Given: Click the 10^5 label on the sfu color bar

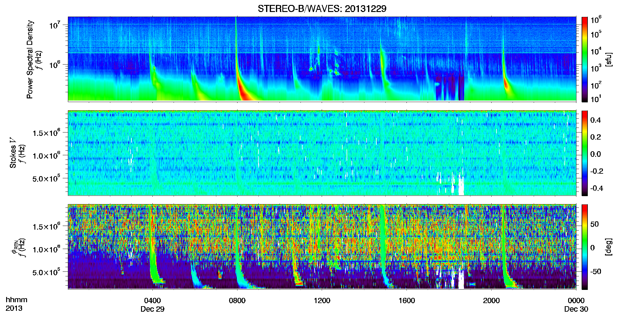Looking at the screenshot, I should tap(596, 34).
